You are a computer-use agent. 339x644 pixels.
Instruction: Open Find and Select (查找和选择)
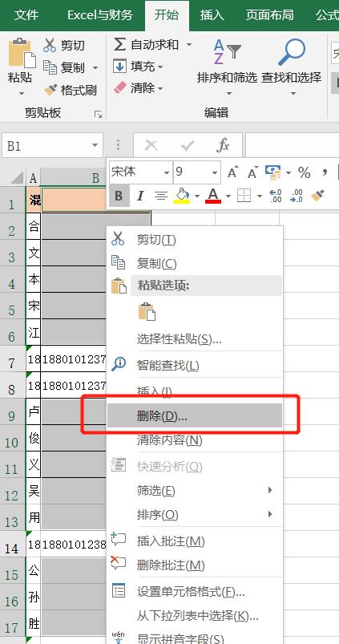(292, 67)
